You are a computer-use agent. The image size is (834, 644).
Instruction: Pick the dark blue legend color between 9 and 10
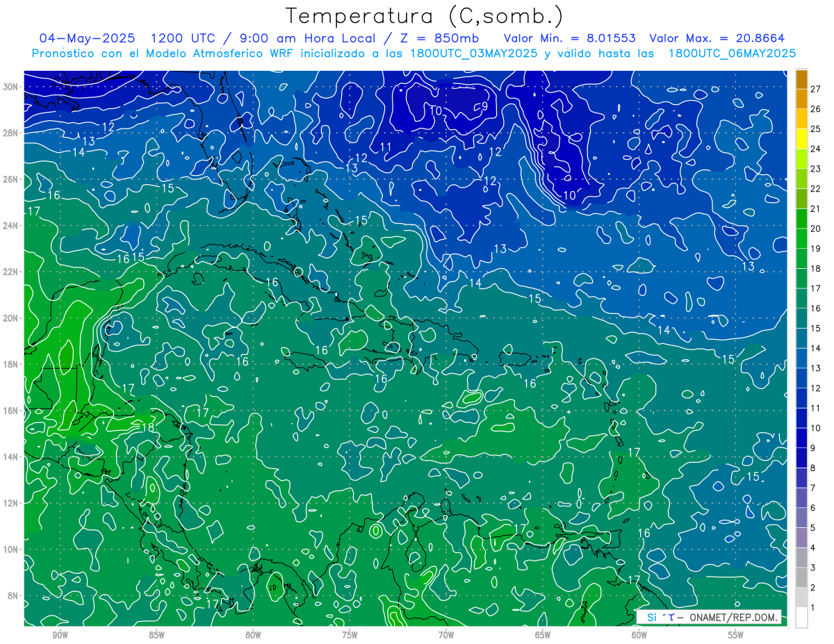point(801,438)
